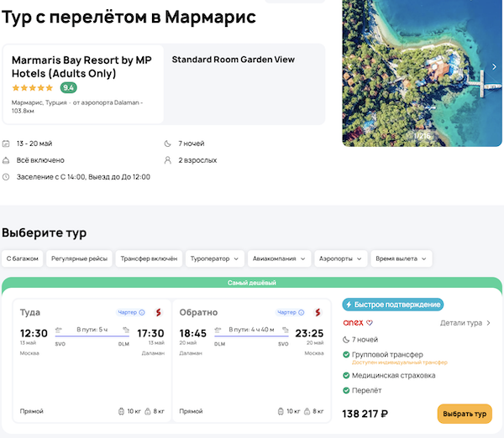Click the Чартер info icon on Туда flight

tap(142, 313)
